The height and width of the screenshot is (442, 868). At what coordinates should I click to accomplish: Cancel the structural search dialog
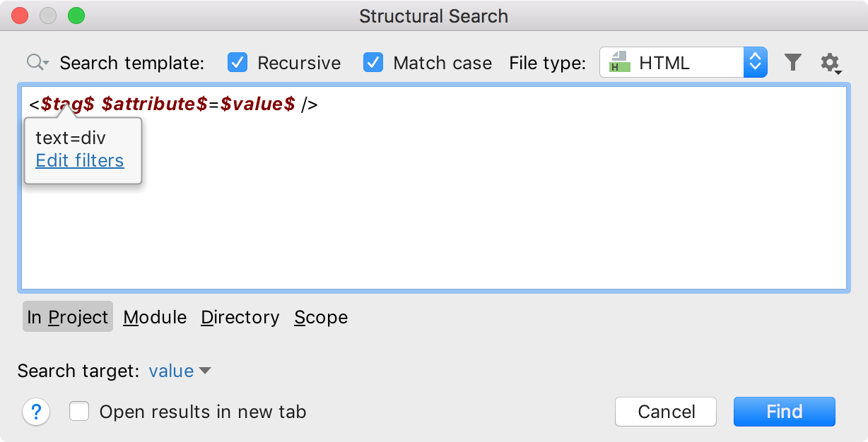665,412
